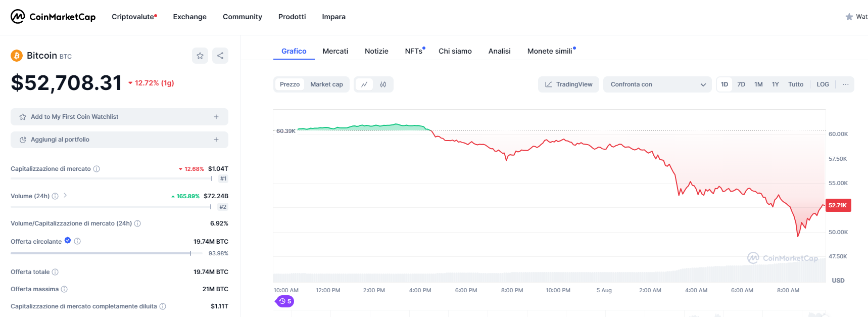Image resolution: width=868 pixels, height=317 pixels.
Task: Click the share icon beside Bitcoin
Action: pos(220,56)
